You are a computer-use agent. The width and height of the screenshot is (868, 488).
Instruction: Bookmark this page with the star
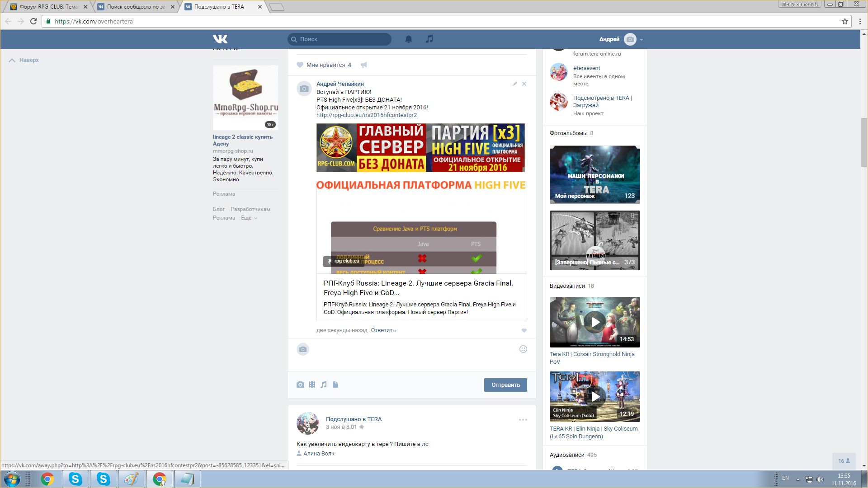coord(844,21)
